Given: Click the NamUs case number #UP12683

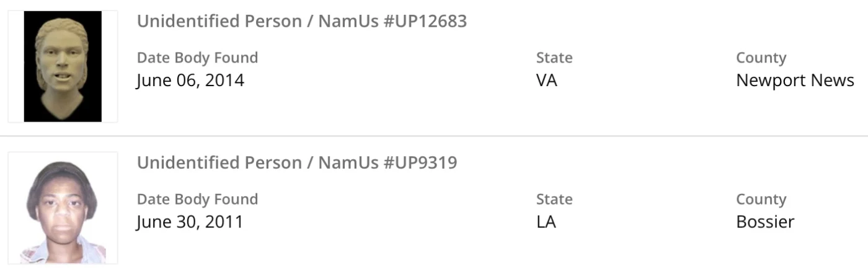Looking at the screenshot, I should [x=423, y=22].
